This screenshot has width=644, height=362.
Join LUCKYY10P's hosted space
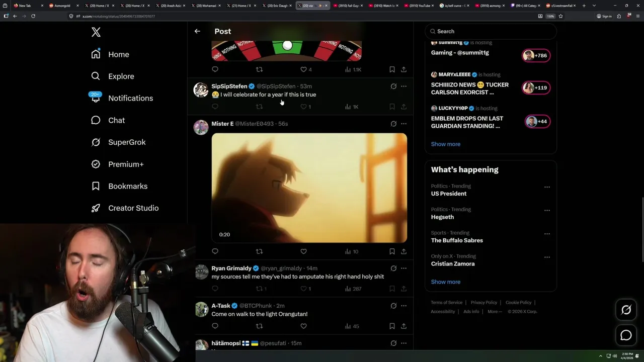(537, 121)
